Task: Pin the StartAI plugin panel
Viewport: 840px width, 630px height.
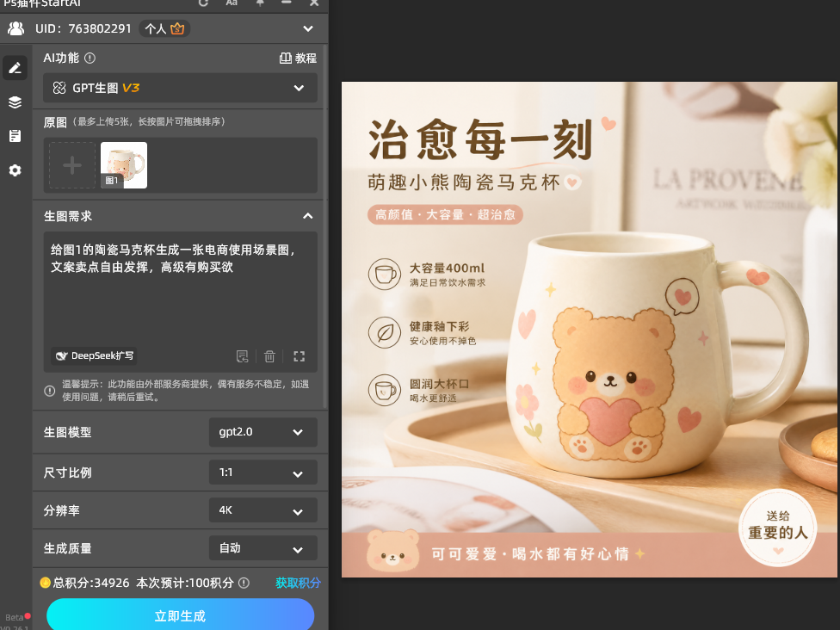Action: click(260, 3)
